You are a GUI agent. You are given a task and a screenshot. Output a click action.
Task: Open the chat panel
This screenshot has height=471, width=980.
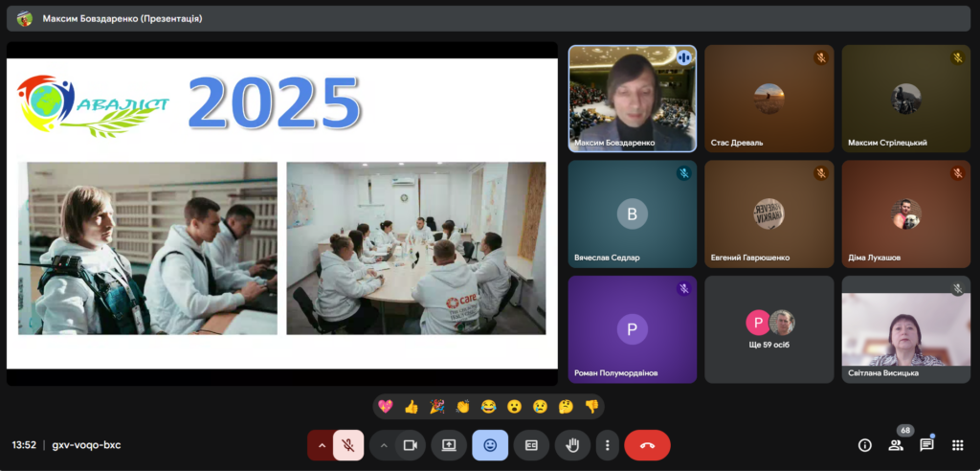tap(926, 445)
